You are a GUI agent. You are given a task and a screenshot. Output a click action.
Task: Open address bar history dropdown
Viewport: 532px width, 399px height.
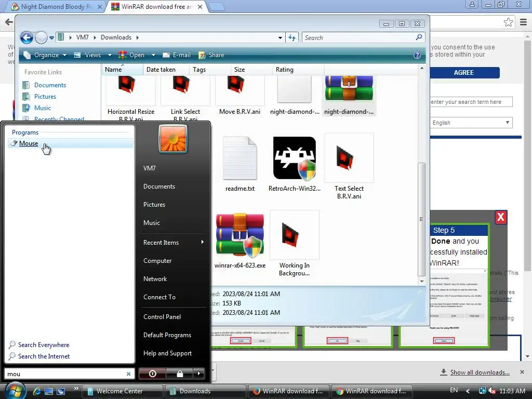pyautogui.click(x=280, y=37)
